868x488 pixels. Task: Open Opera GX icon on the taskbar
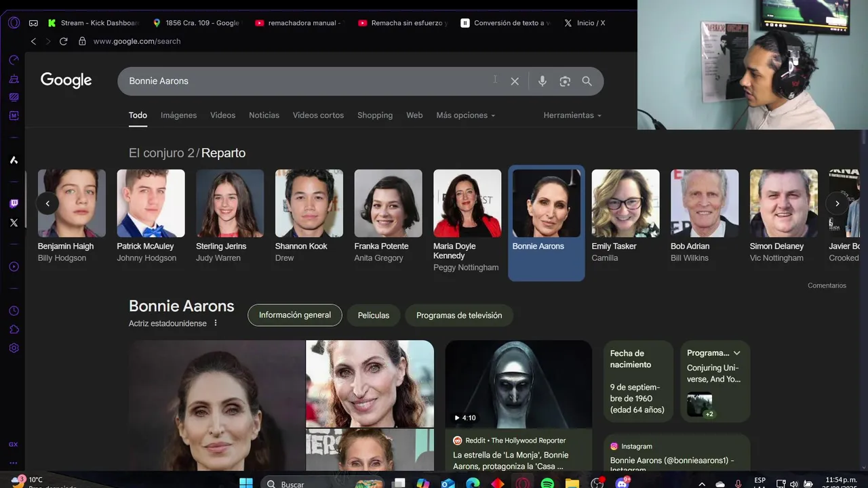pyautogui.click(x=523, y=483)
